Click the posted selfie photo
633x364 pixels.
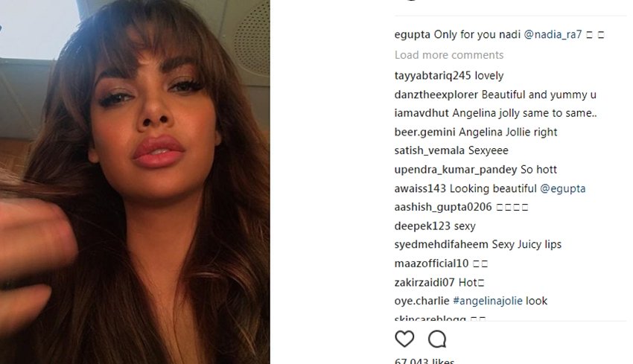[x=135, y=182]
